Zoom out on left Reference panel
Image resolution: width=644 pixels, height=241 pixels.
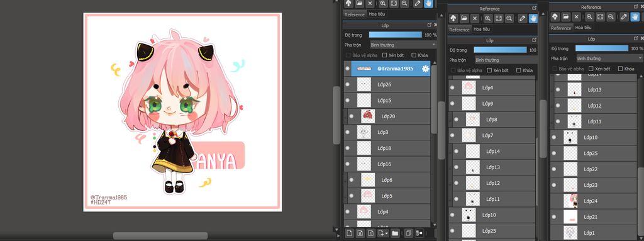coord(404,3)
